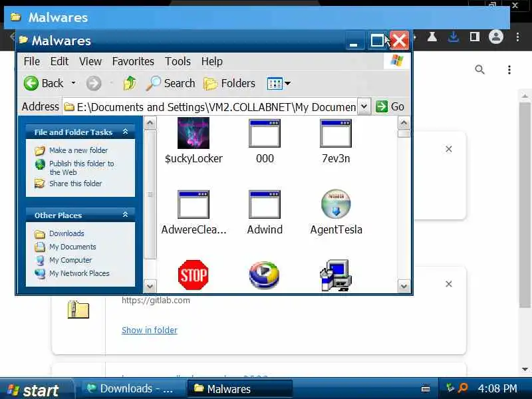Collapse File and Folder Tasks panel
The image size is (532, 399).
click(125, 132)
